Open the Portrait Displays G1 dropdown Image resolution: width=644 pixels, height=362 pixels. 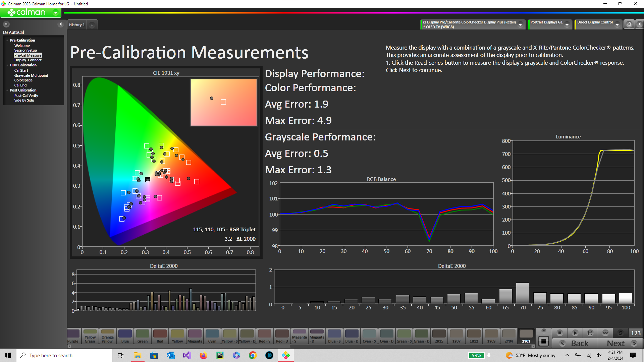567,24
